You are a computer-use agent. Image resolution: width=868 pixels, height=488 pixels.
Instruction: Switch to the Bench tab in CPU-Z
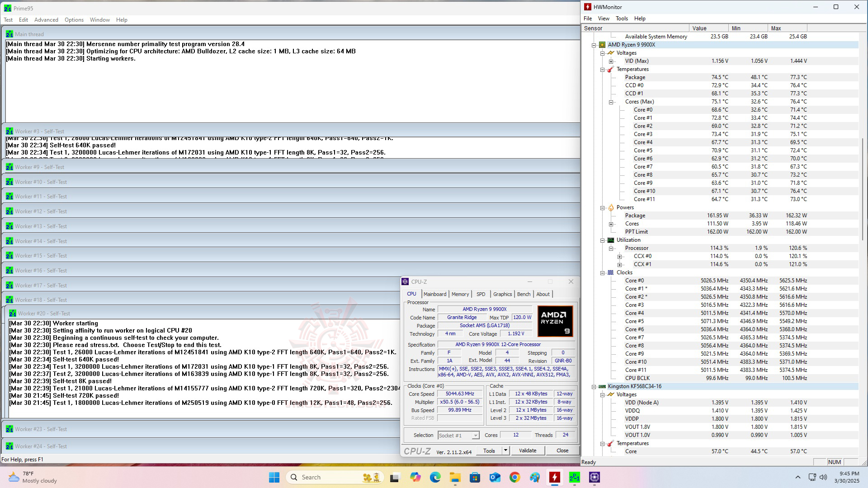coord(524,294)
